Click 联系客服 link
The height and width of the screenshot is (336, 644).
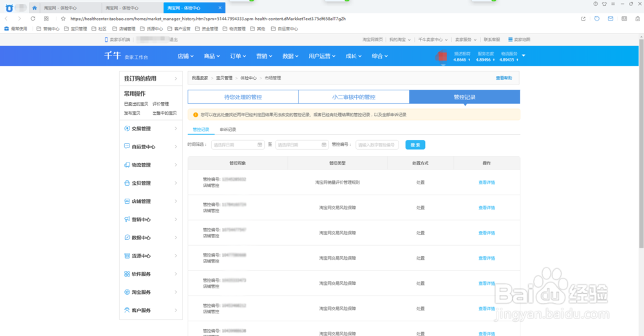(x=492, y=39)
